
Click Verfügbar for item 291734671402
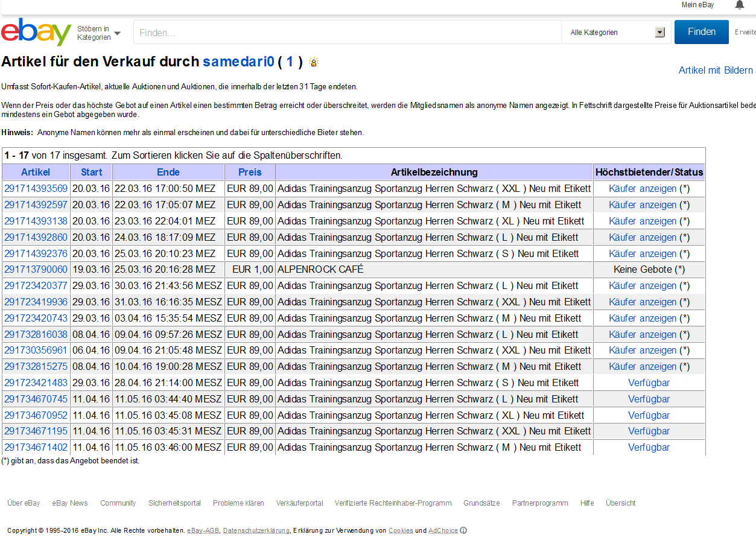[x=649, y=447]
